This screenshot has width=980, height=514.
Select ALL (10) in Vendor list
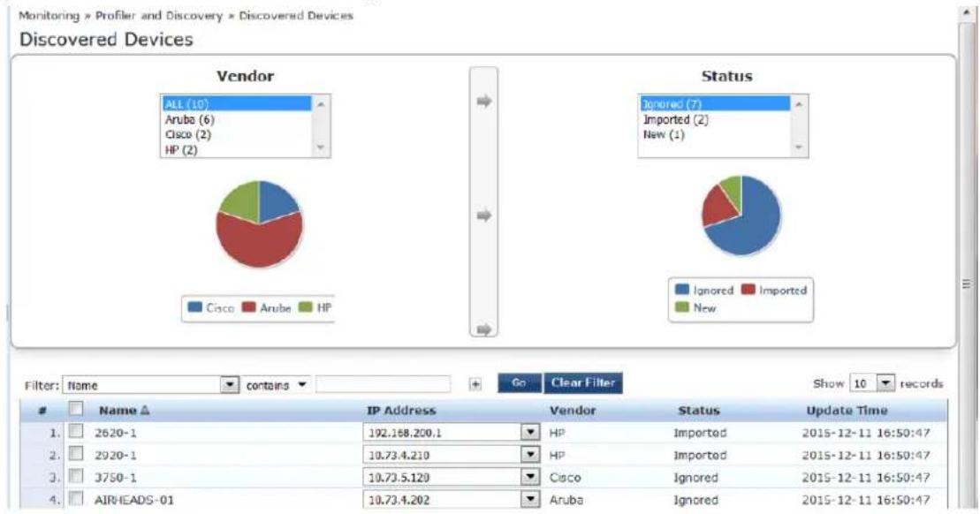click(236, 103)
